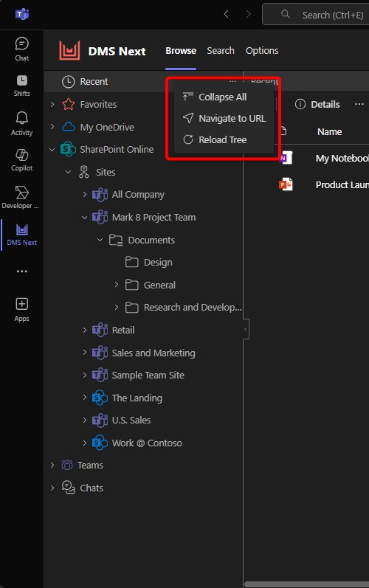369x588 pixels.
Task: Click the Design folder icon
Action: tap(131, 262)
